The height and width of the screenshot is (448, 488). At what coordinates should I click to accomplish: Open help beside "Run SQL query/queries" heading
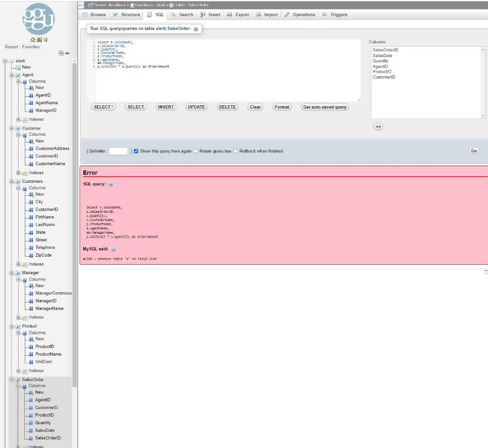coord(195,29)
